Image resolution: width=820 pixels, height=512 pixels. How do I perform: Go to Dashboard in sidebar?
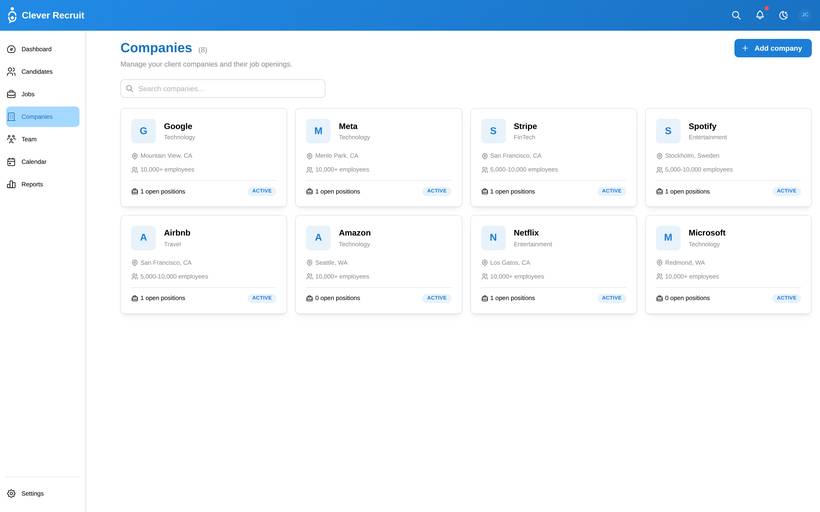[43, 49]
